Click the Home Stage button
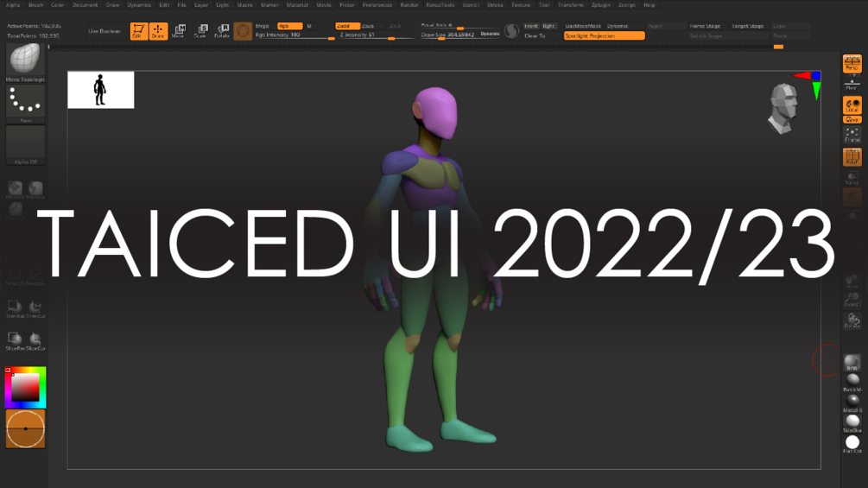Screen dimensions: 868x488 pyautogui.click(x=706, y=26)
